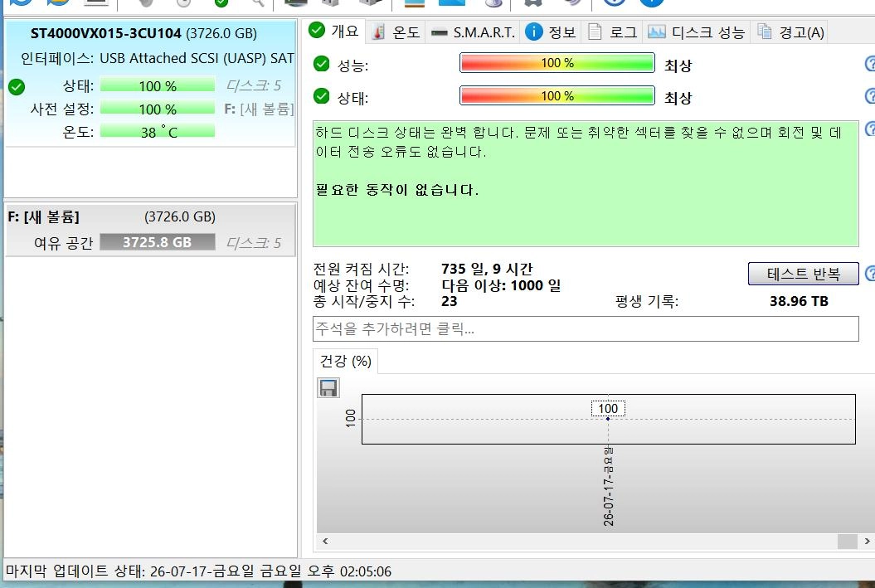Click the 예상 잔여 수명 label
The height and width of the screenshot is (588, 875).
click(361, 285)
